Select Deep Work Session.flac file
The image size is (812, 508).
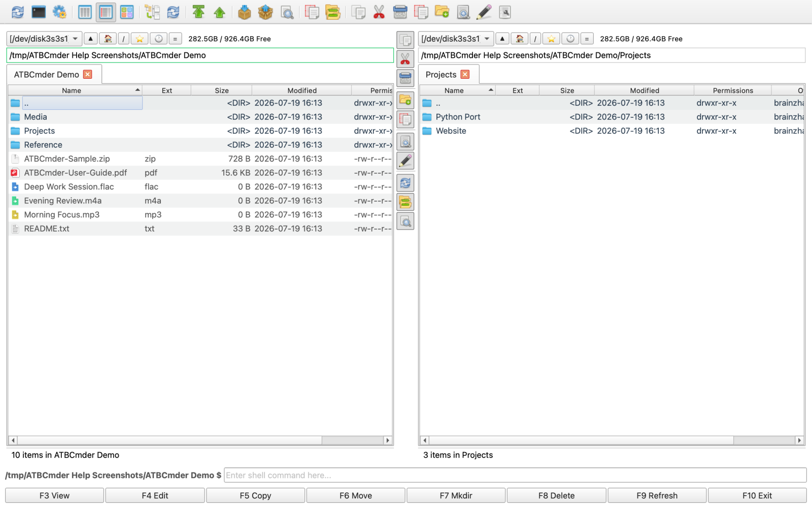[x=200, y=187]
